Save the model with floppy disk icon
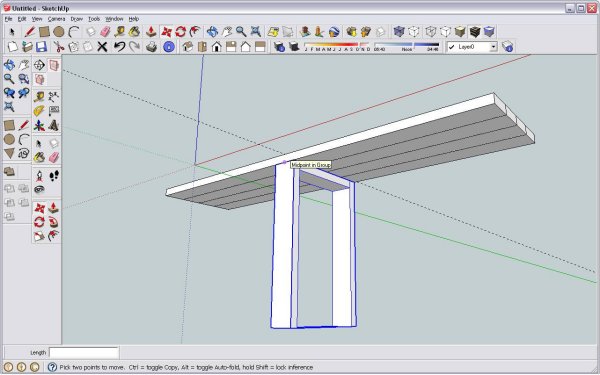Viewport: 600px width, 375px height. [x=41, y=47]
